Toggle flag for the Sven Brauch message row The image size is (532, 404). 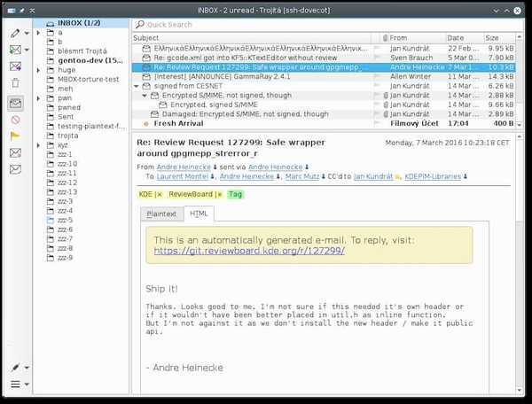point(377,58)
